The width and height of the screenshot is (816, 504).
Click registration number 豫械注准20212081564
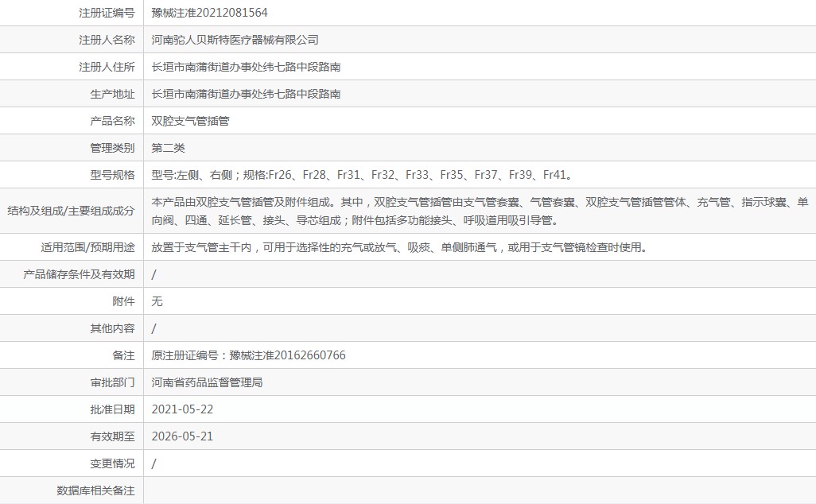209,13
